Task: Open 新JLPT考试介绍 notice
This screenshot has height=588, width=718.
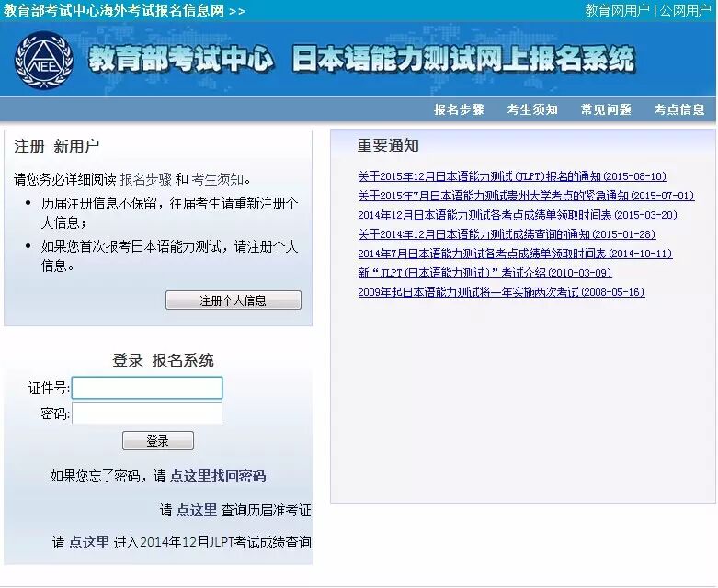Action: click(x=484, y=273)
